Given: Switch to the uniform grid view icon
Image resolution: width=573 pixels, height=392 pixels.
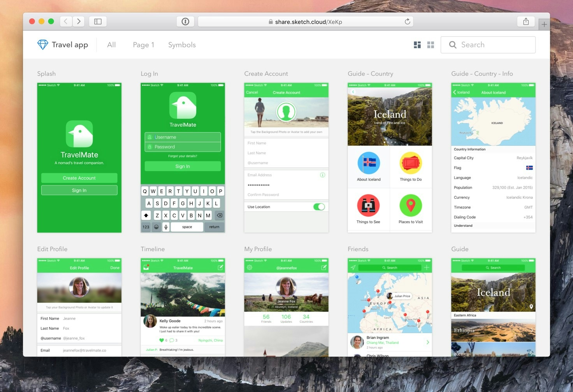Looking at the screenshot, I should click(x=431, y=45).
